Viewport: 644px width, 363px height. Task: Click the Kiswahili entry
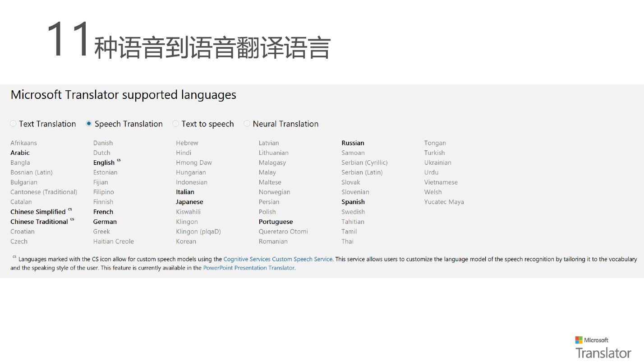[188, 212]
